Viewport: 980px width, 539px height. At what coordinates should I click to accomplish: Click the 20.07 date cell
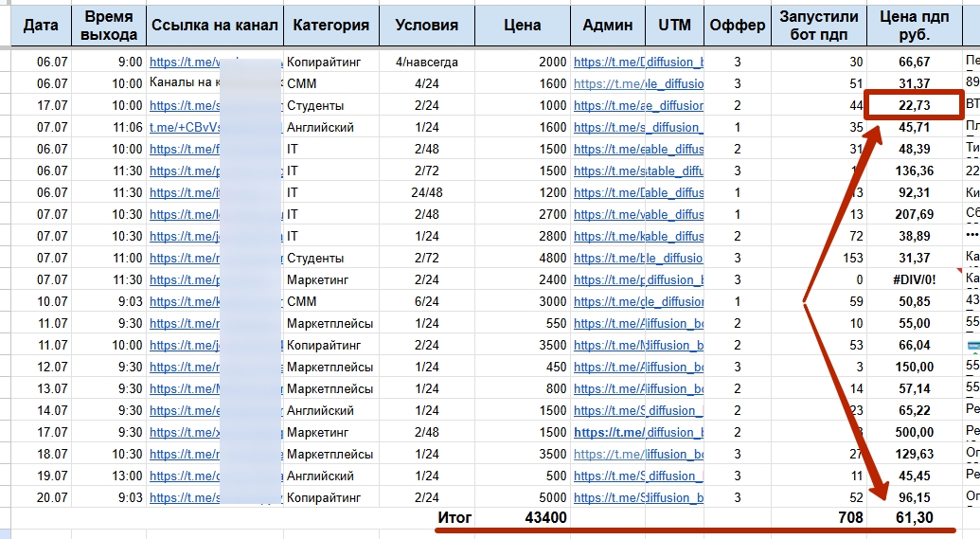pos(42,497)
